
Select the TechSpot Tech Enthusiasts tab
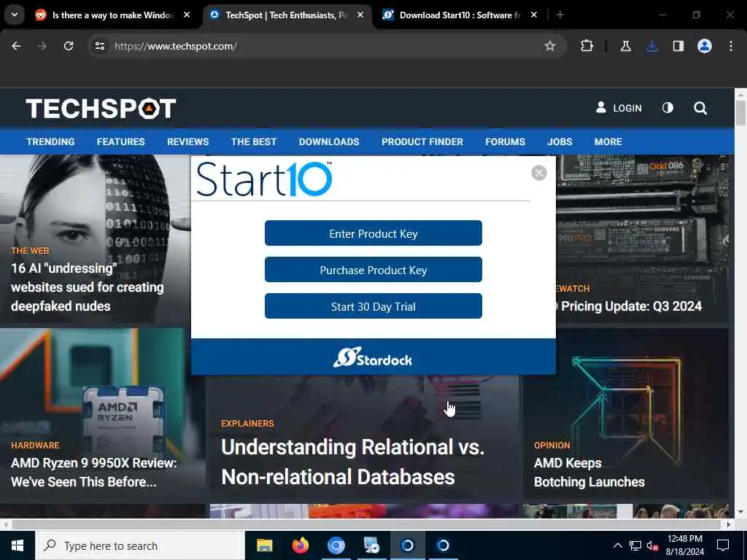click(x=287, y=15)
